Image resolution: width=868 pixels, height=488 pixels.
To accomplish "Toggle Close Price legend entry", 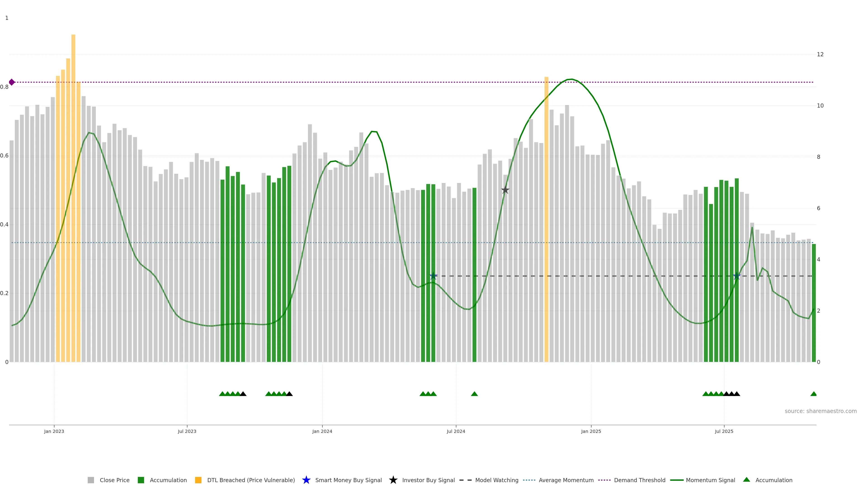I will 114,480.
